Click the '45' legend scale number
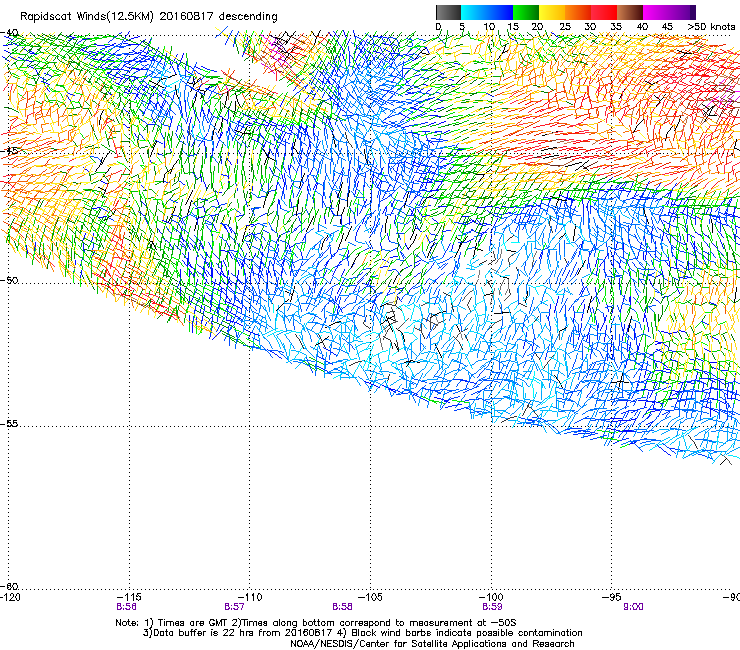 667,27
